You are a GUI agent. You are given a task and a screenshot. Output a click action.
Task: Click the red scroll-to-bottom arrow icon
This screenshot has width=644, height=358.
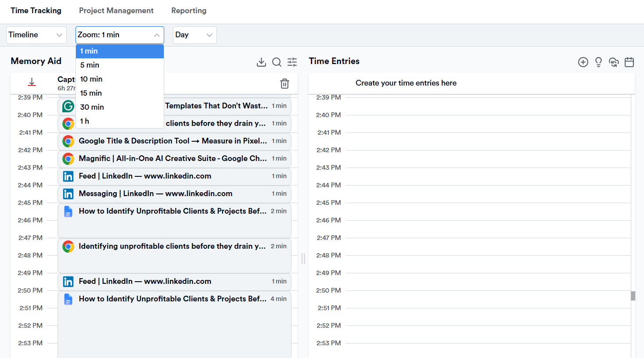click(x=32, y=82)
